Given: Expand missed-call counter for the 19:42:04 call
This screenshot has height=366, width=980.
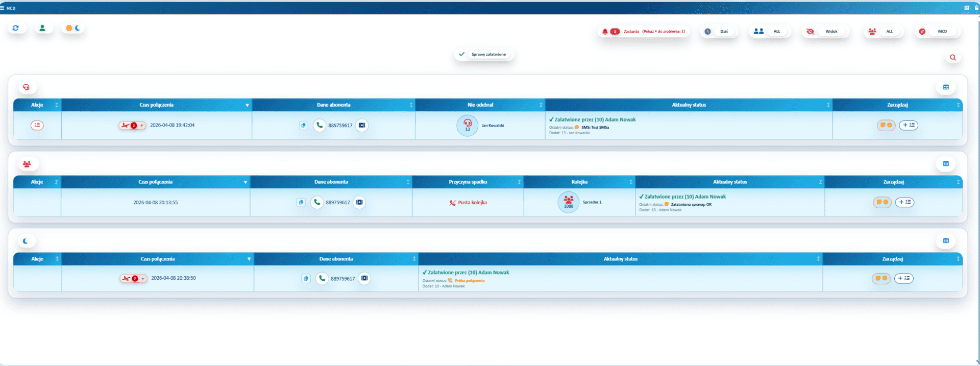Looking at the screenshot, I should (133, 126).
